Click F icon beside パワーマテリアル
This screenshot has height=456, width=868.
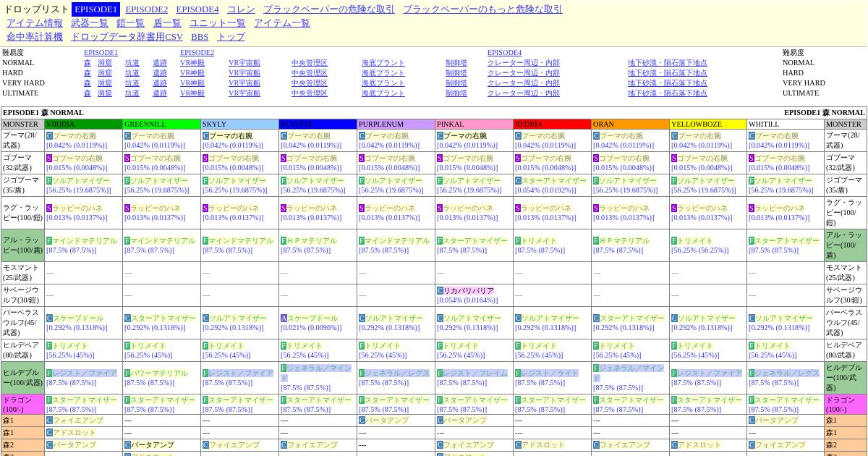[127, 373]
